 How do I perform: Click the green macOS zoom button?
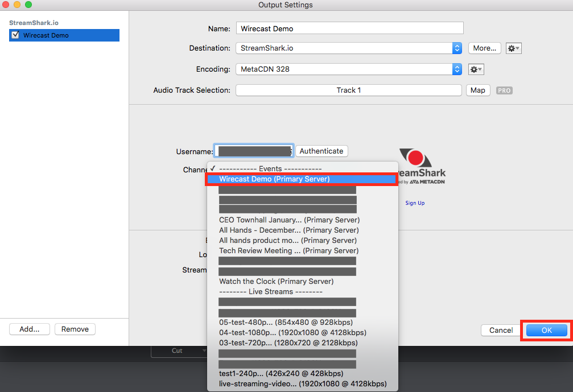click(28, 5)
